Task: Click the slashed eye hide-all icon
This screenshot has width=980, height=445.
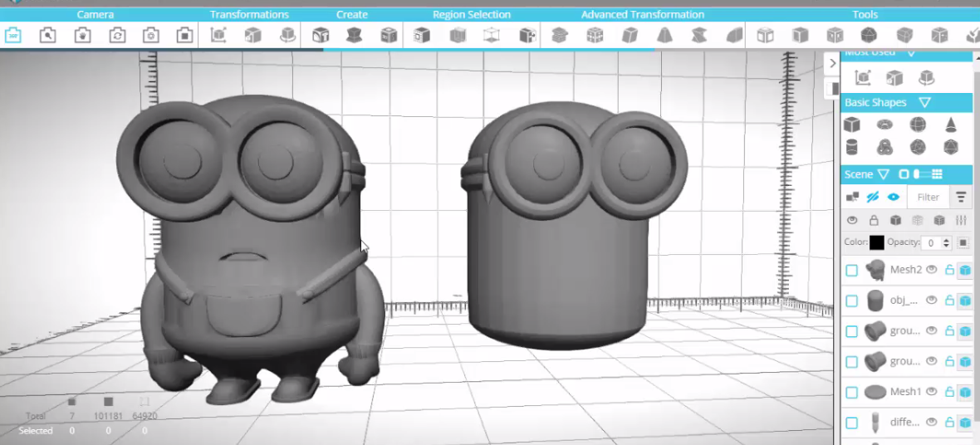Action: (873, 197)
